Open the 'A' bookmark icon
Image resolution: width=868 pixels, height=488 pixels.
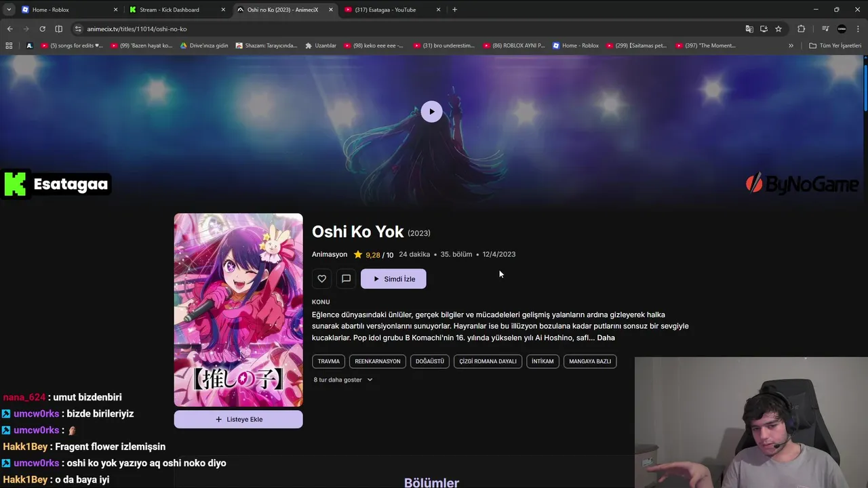(x=29, y=45)
